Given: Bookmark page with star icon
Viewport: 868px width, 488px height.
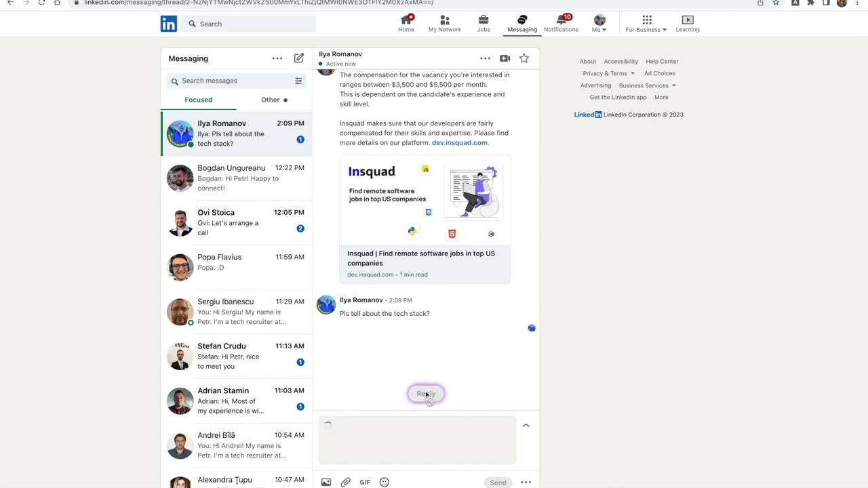Looking at the screenshot, I should point(776,3).
